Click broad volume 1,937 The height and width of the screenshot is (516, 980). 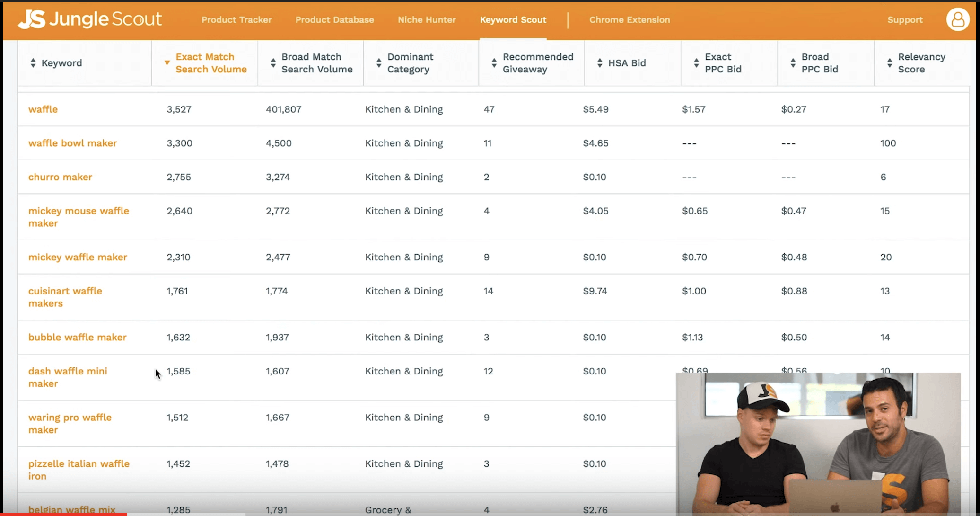277,337
